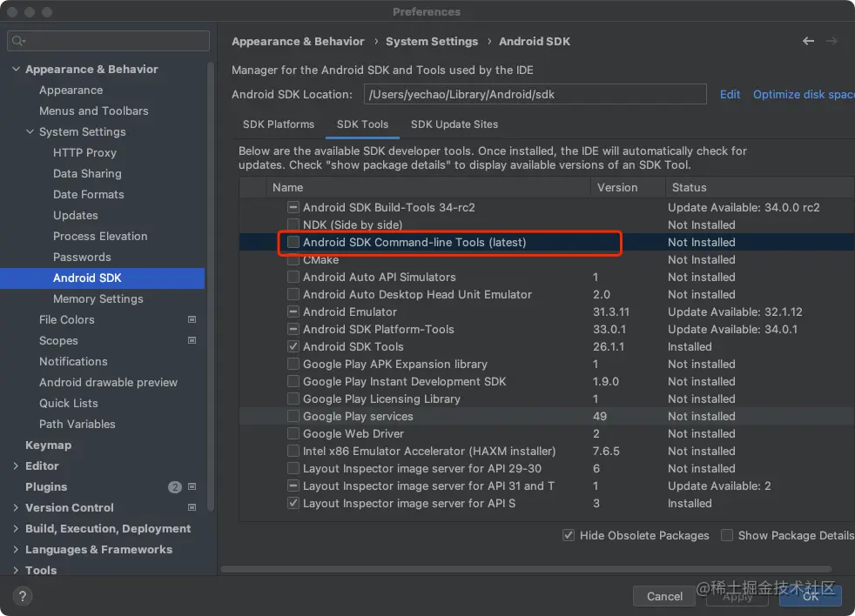Toggle Android Emulator checkbox

point(293,311)
